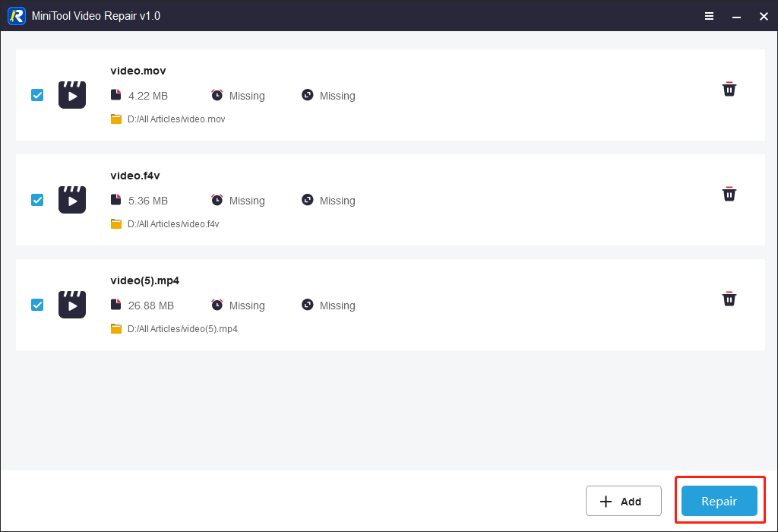Click the 26.88 MB size value

[x=151, y=306]
